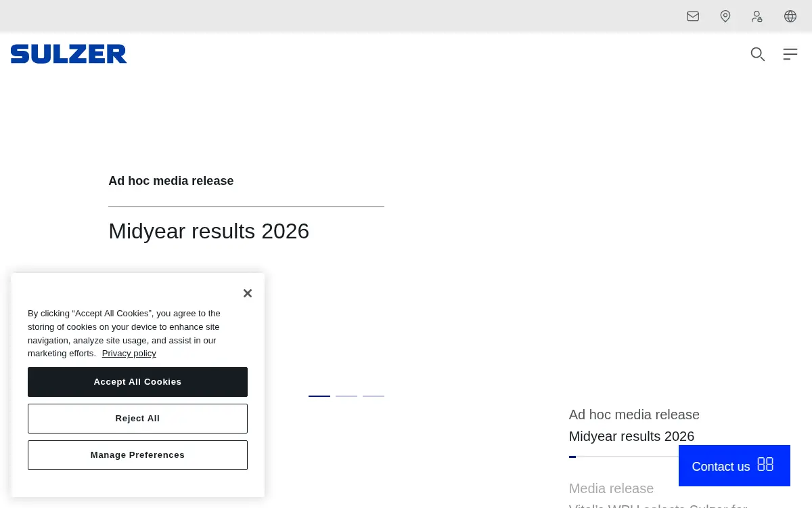Open the hamburger navigation menu
This screenshot has width=812, height=508.
[x=790, y=54]
